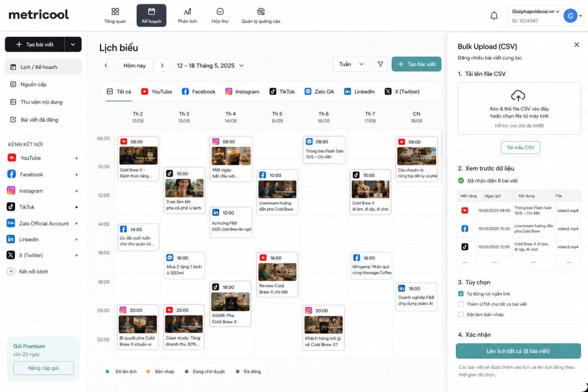Click the metricool logo
Screen dimensions: 588x392
38,14
